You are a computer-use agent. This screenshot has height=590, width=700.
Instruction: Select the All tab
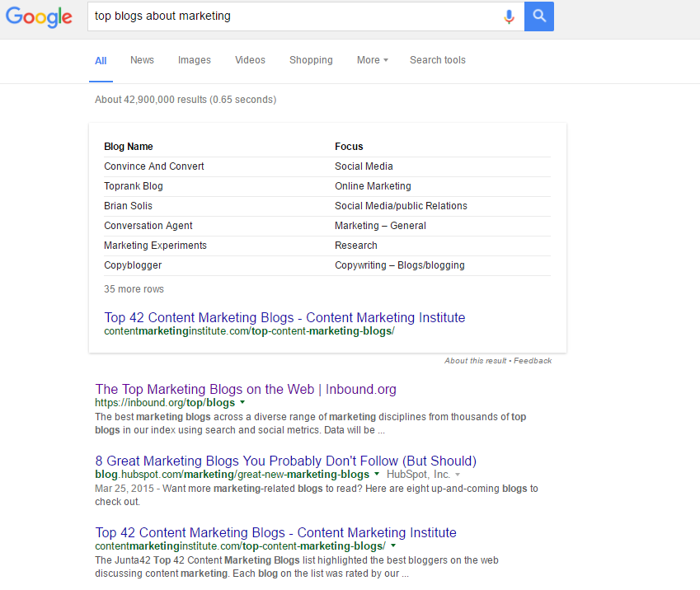click(x=101, y=61)
